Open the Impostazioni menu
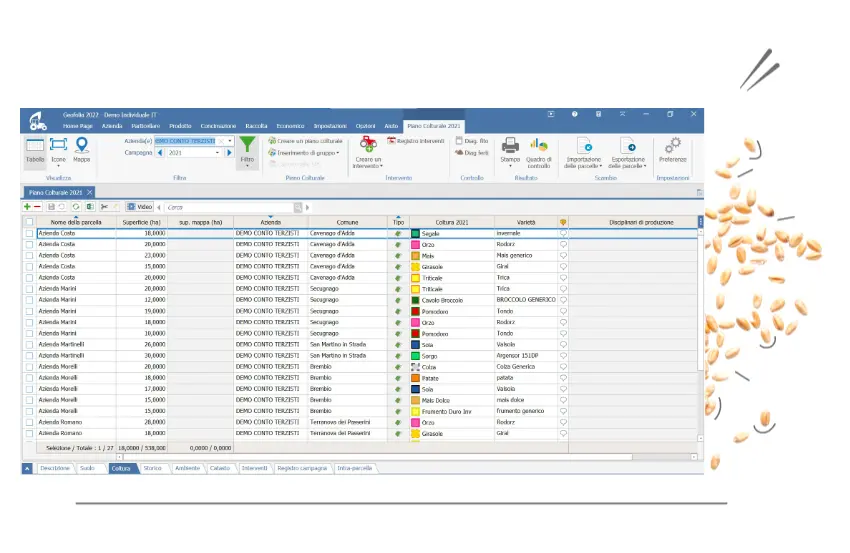Screen dimensions: 850x553 (x=330, y=126)
